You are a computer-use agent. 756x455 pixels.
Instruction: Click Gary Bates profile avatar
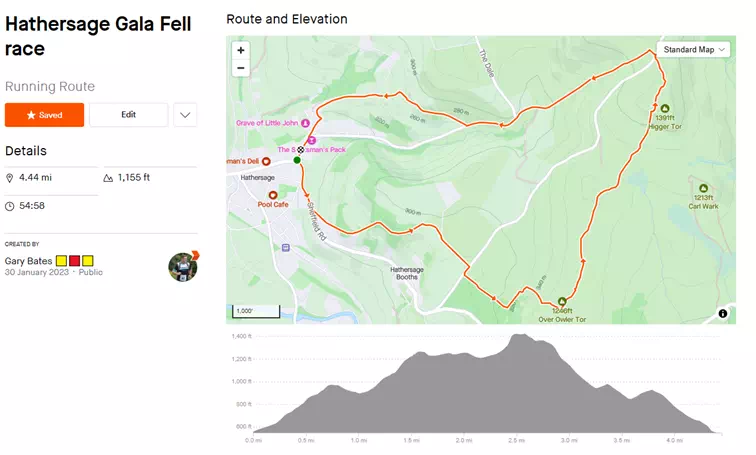click(x=183, y=266)
